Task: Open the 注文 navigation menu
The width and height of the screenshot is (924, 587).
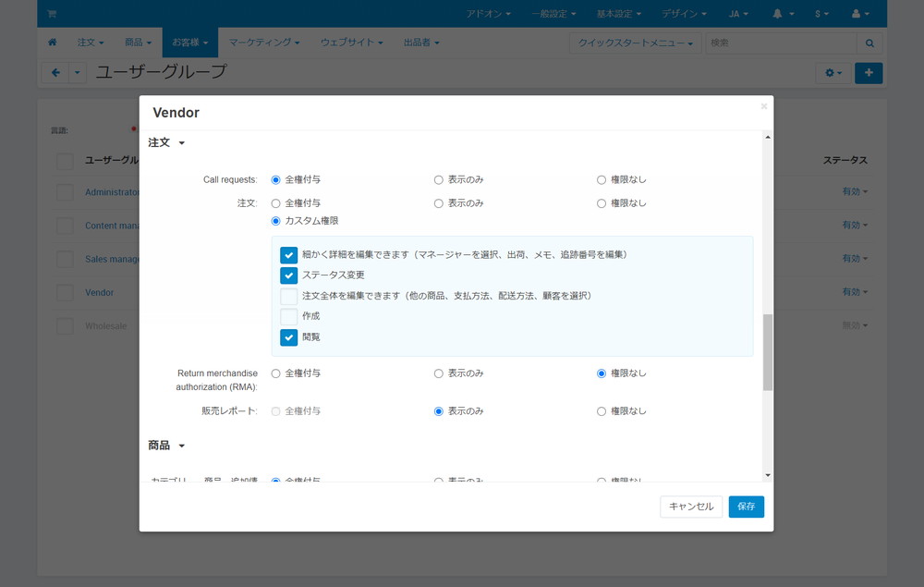Action: coord(91,43)
